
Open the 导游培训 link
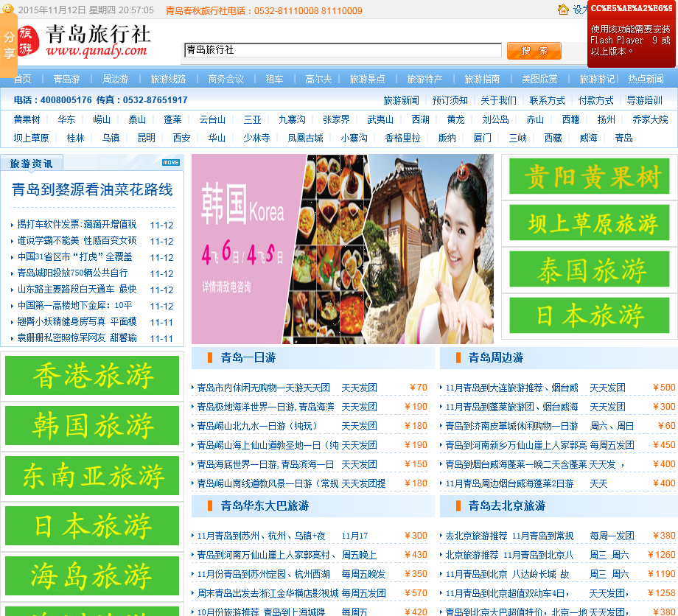(x=645, y=100)
